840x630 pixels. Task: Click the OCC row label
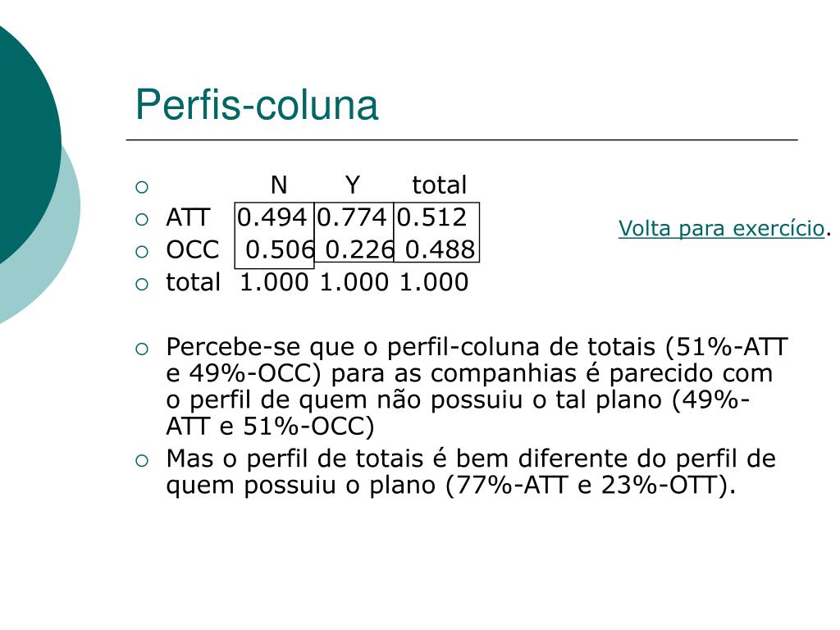point(193,249)
